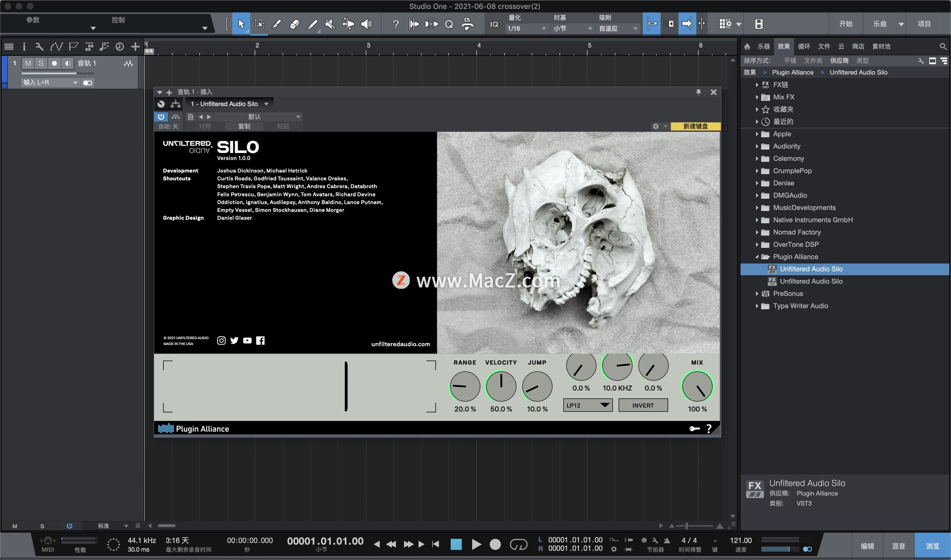The height and width of the screenshot is (560, 951).
Task: Open unfilteredaudio.com link in plugin
Action: click(x=400, y=344)
